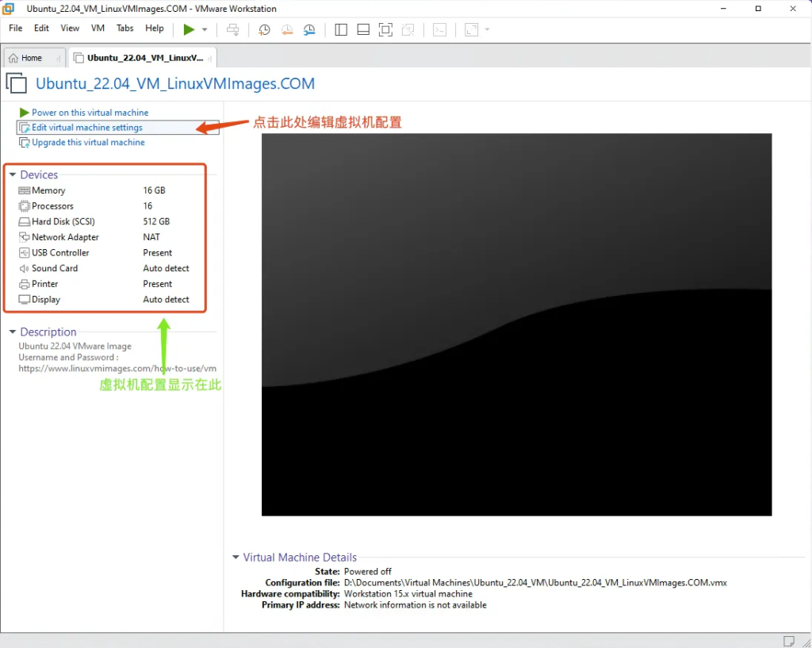Toggle the thumbnail bar view icon

pyautogui.click(x=363, y=29)
